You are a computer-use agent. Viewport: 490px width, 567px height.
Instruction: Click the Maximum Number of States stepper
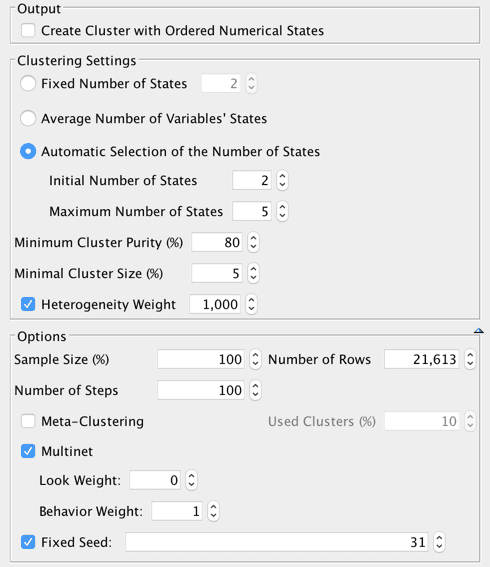click(282, 211)
